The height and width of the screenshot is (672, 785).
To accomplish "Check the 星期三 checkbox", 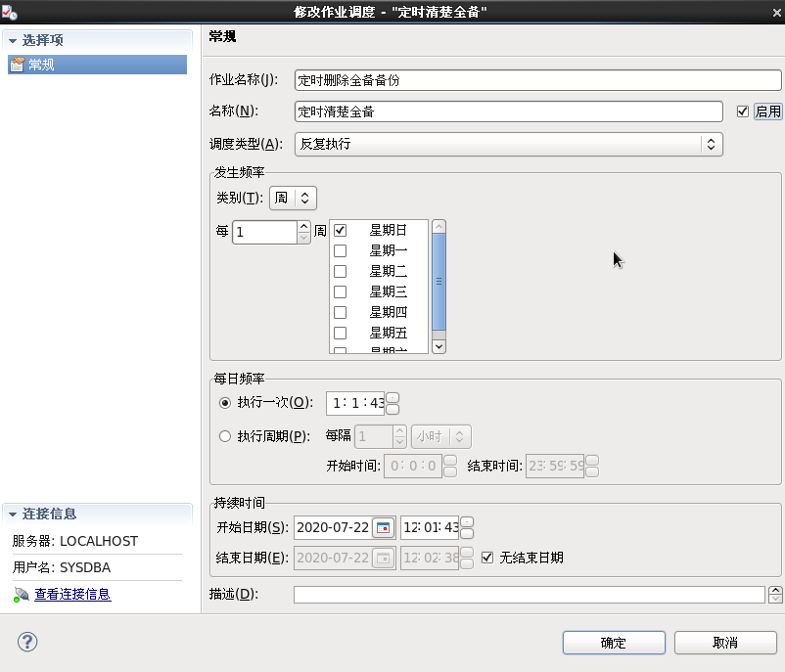I will 341,291.
